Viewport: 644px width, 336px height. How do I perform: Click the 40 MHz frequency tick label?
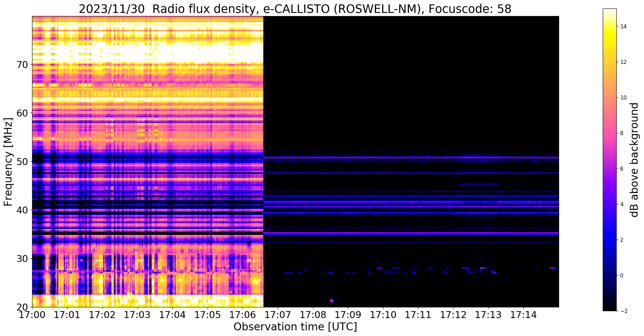[22, 210]
